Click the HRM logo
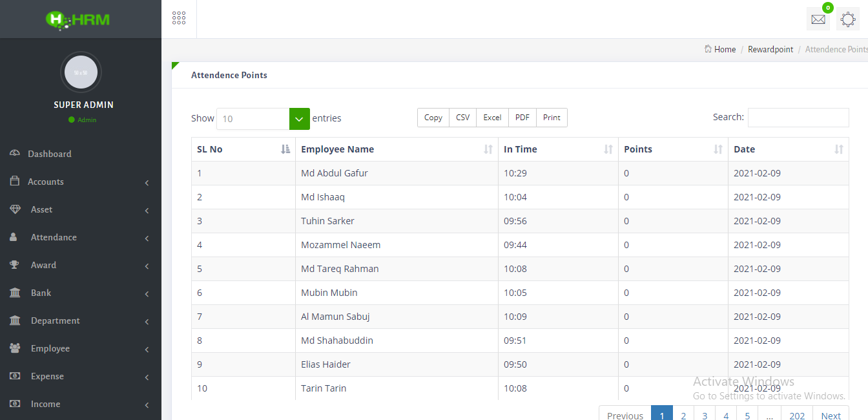 click(x=78, y=19)
